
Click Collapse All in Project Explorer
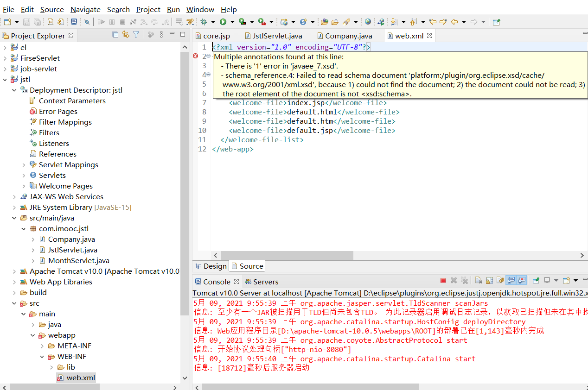click(115, 35)
